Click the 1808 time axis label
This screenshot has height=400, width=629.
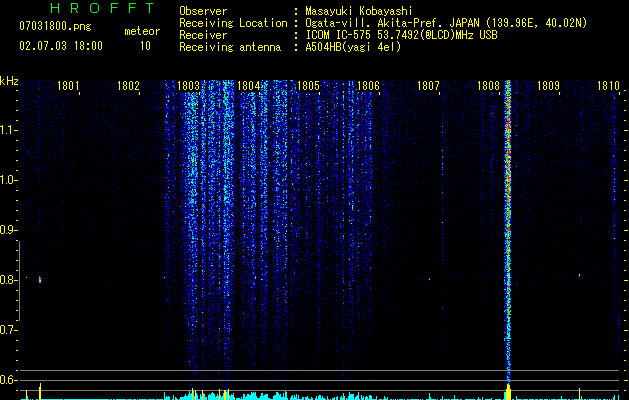[488, 86]
